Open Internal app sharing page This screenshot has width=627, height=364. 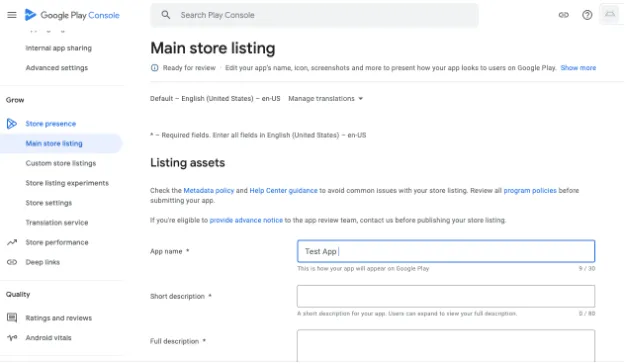[59, 48]
